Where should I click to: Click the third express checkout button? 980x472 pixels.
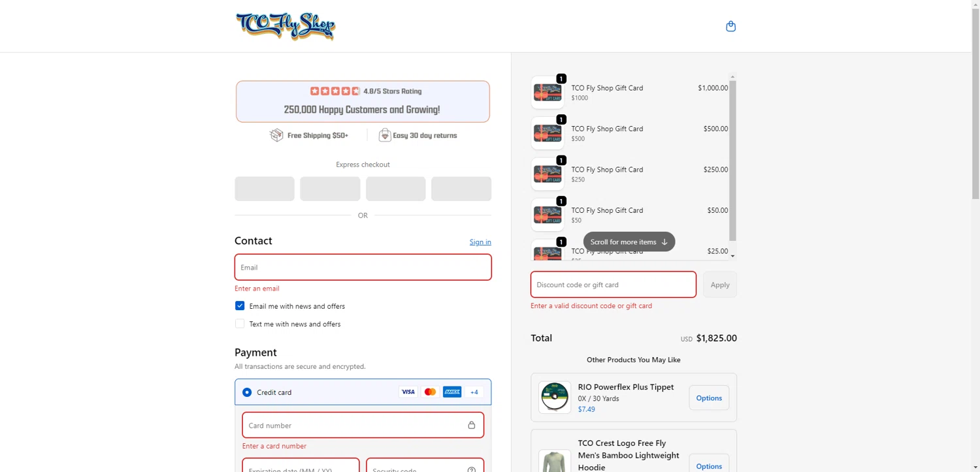coord(396,189)
